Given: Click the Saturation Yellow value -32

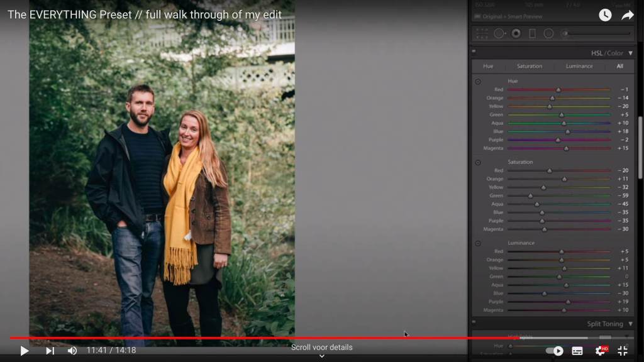Looking at the screenshot, I should tap(623, 187).
